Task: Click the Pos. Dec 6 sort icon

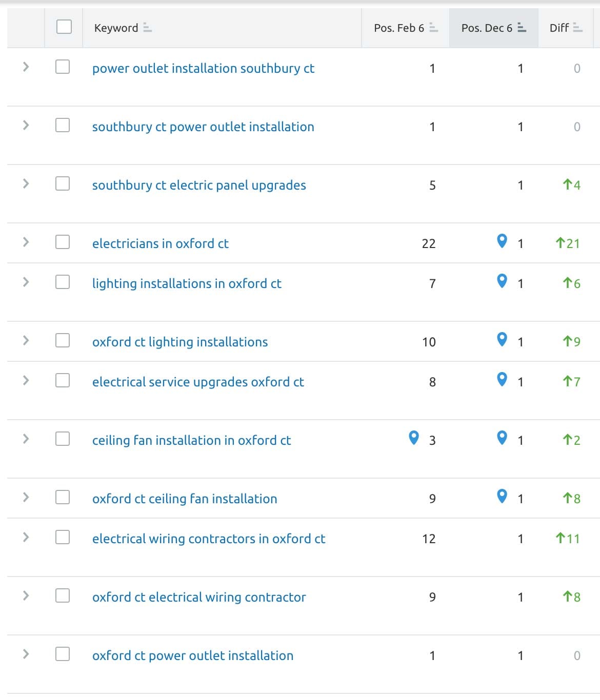Action: (522, 28)
